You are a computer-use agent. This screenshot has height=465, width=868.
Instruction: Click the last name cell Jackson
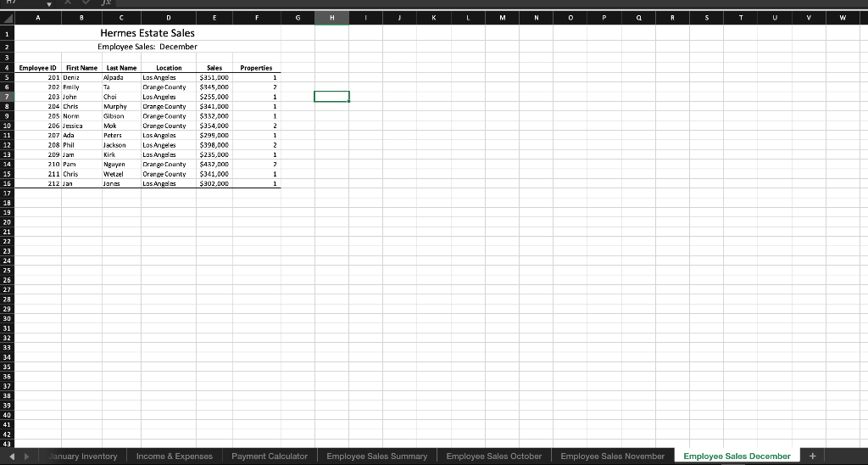121,144
